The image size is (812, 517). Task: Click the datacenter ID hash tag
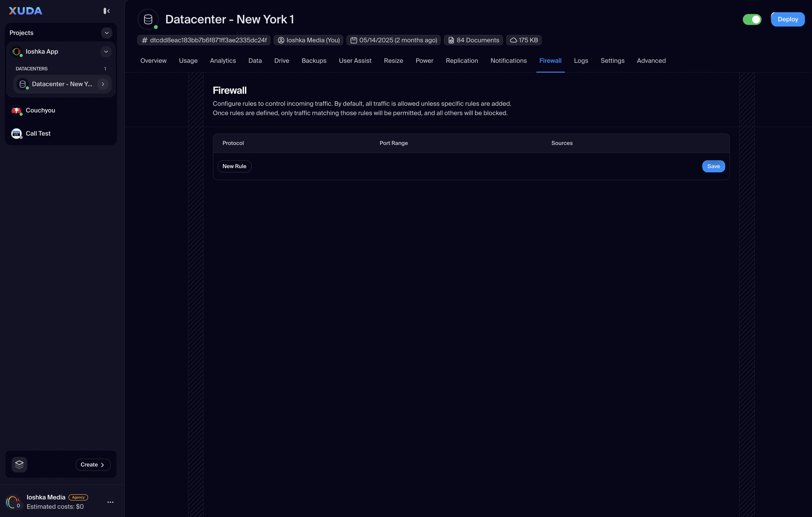(204, 40)
